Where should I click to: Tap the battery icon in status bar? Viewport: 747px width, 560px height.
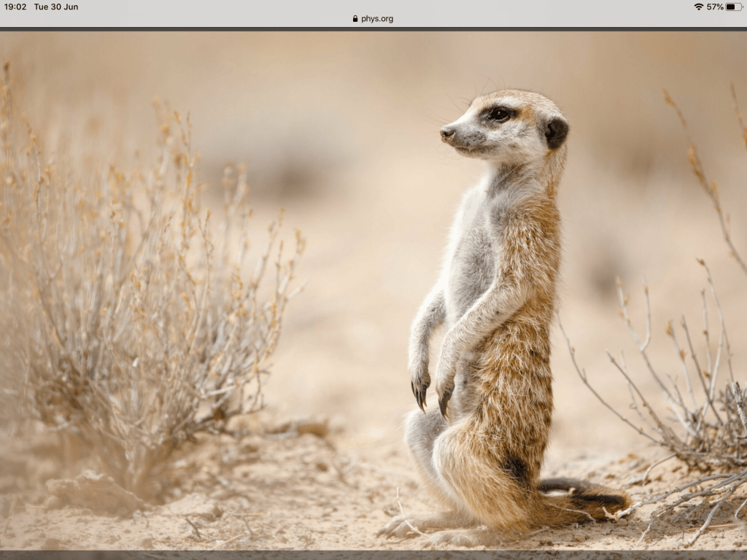click(x=733, y=7)
